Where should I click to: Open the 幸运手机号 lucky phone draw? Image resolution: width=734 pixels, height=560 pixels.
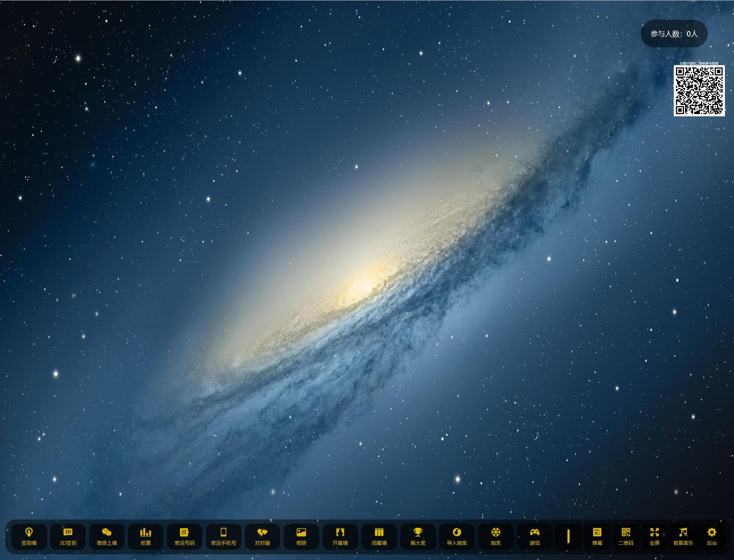[224, 537]
